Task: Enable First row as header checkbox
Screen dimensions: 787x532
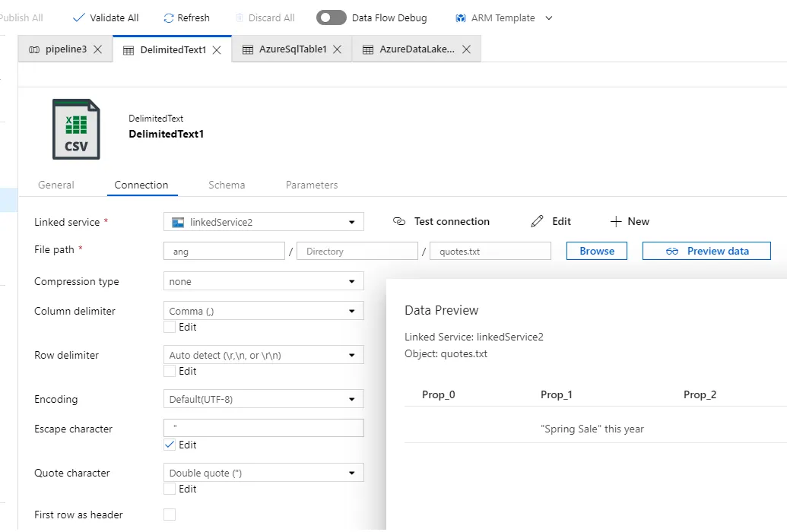Action: [170, 515]
